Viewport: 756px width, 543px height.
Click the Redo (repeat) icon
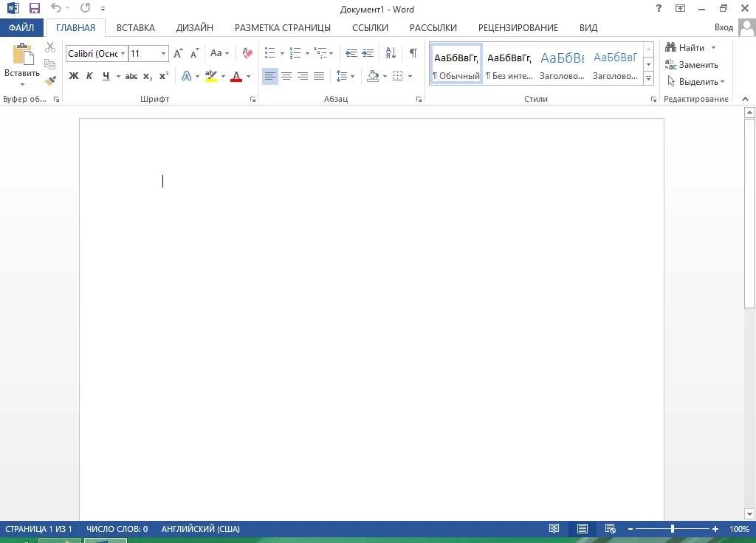point(86,7)
